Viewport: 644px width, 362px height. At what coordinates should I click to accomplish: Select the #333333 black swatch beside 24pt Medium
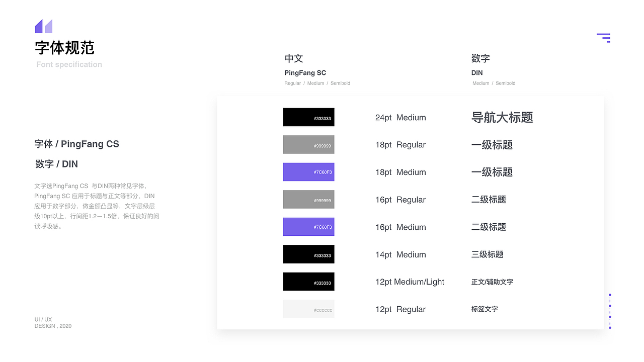pyautogui.click(x=308, y=117)
